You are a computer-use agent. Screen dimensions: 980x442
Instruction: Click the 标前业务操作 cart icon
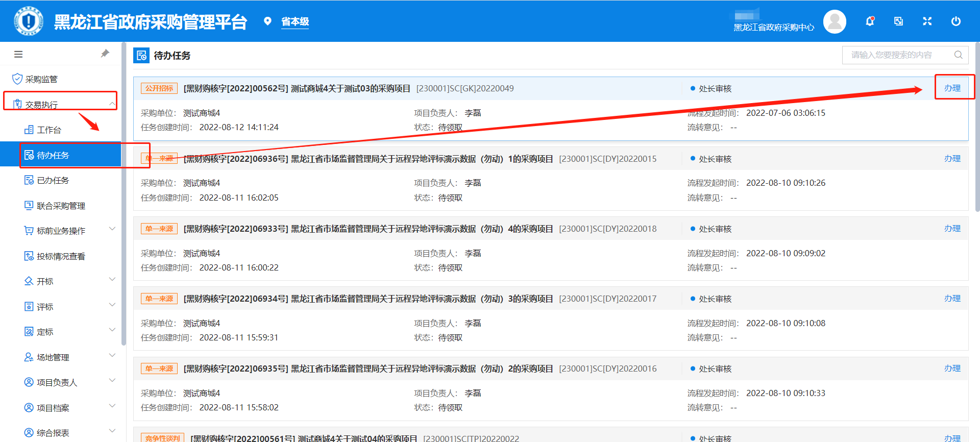29,230
